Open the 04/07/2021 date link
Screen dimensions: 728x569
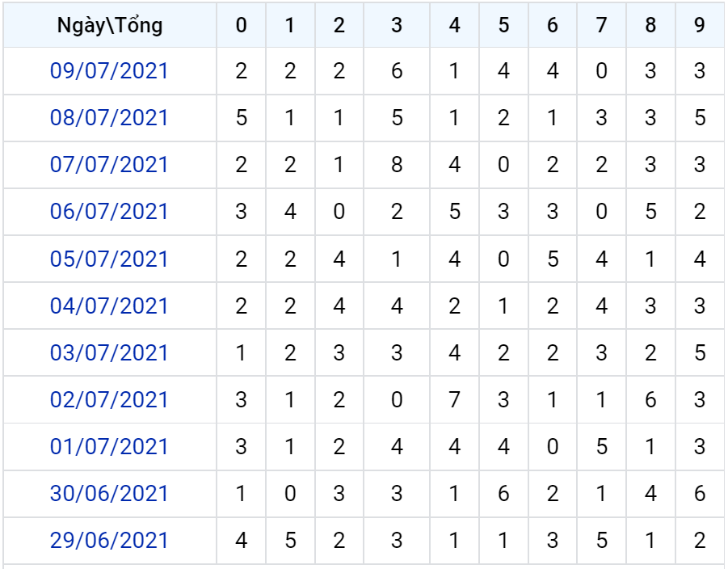pos(109,306)
